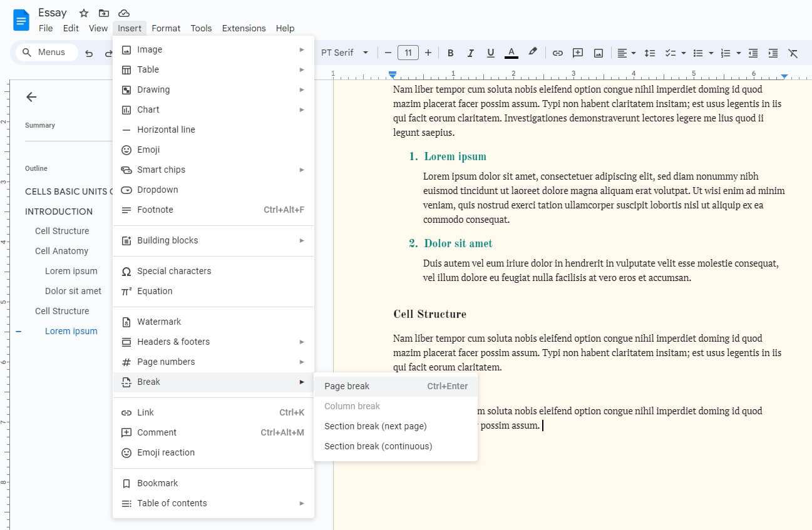Insert a Horizontal line
Viewport: 812px width, 530px height.
click(x=213, y=130)
